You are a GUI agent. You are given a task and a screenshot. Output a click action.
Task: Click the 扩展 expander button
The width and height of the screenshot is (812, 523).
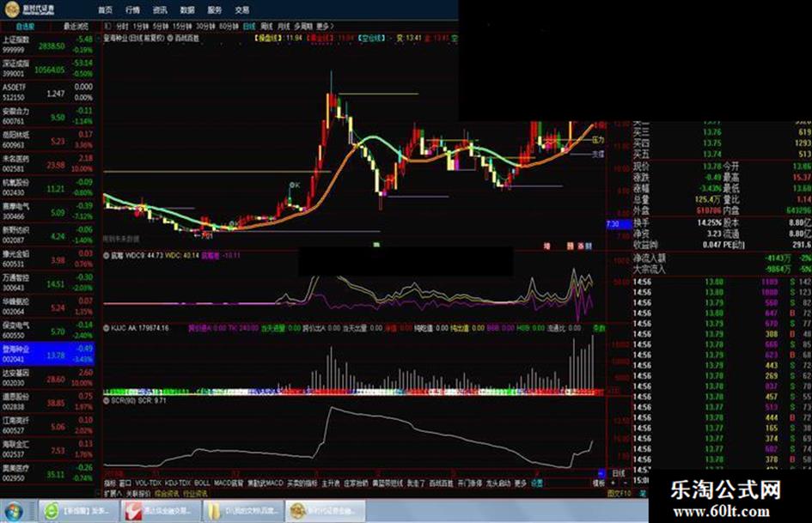113,494
